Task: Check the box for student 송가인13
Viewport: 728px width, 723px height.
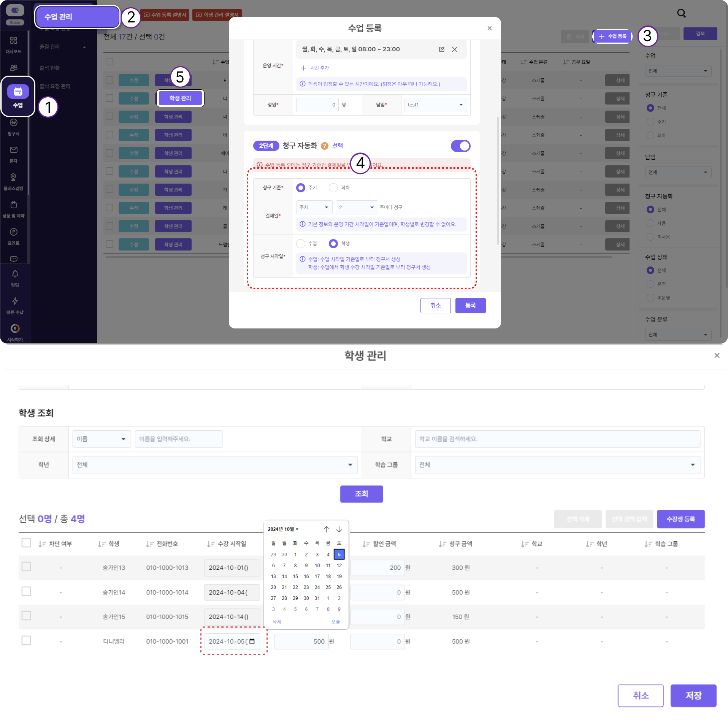Action: point(26,567)
